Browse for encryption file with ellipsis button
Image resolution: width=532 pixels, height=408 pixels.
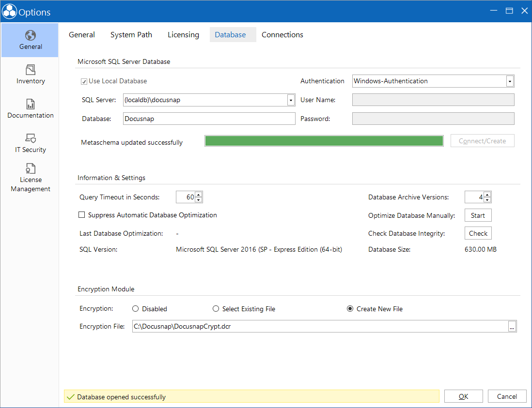pyautogui.click(x=512, y=326)
